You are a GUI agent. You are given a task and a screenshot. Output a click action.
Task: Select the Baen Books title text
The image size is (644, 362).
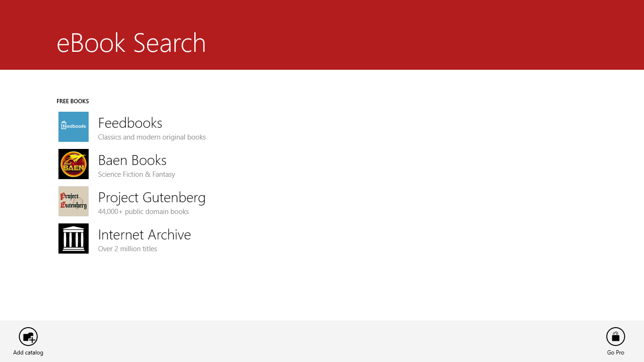tap(132, 160)
